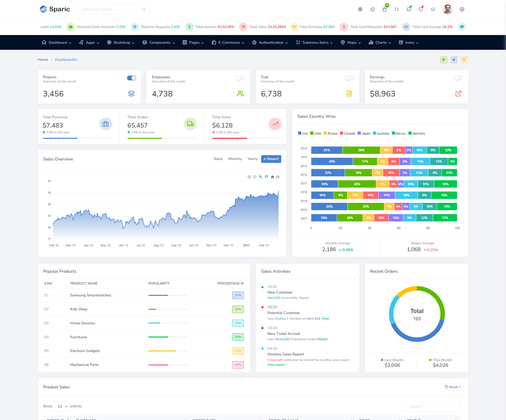Expand the E-Commerce navigation menu

228,42
